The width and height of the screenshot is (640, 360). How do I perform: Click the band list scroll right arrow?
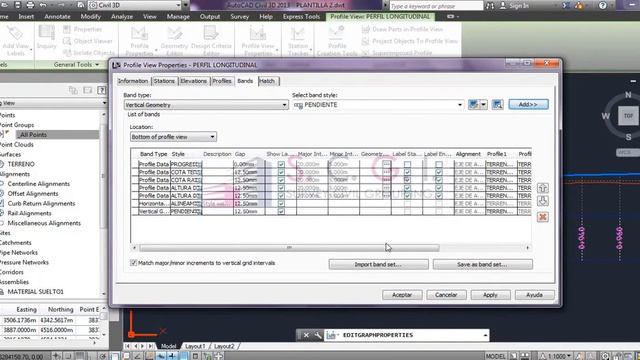[527, 248]
